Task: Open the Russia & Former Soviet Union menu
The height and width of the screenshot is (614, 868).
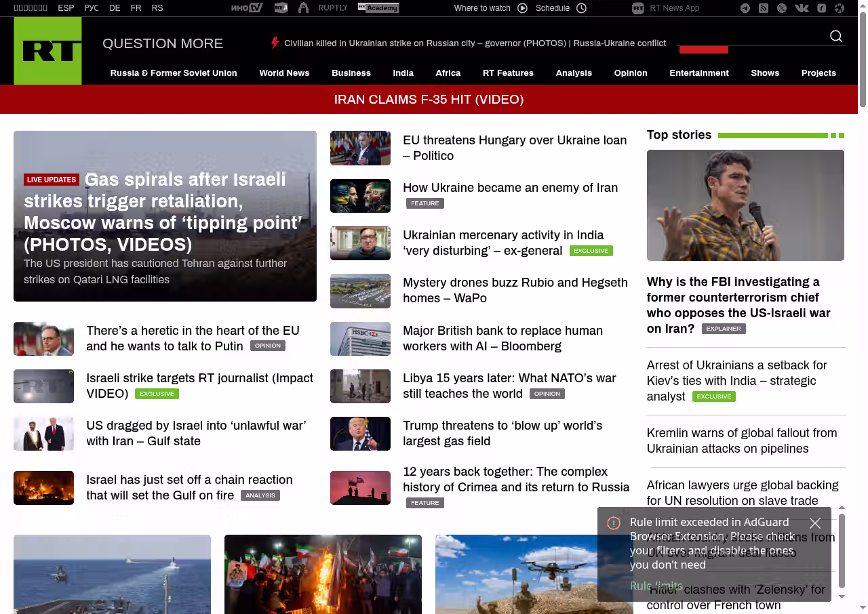Action: point(174,73)
